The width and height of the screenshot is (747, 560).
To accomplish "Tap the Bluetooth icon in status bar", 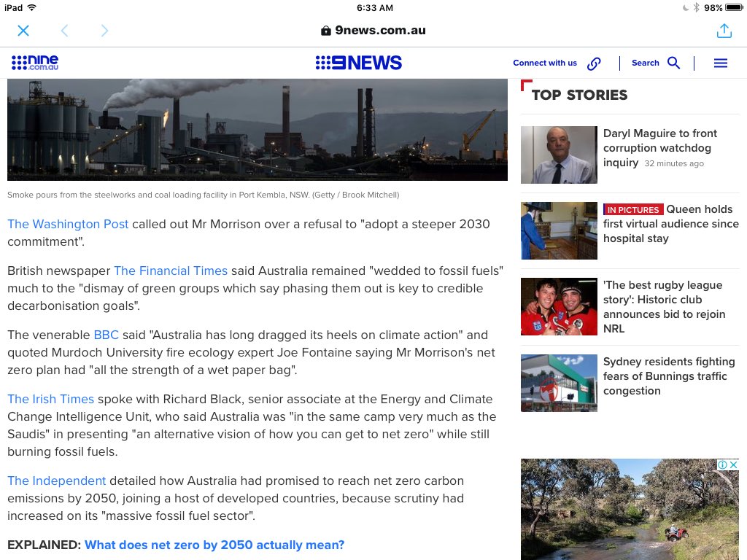I will coord(696,7).
